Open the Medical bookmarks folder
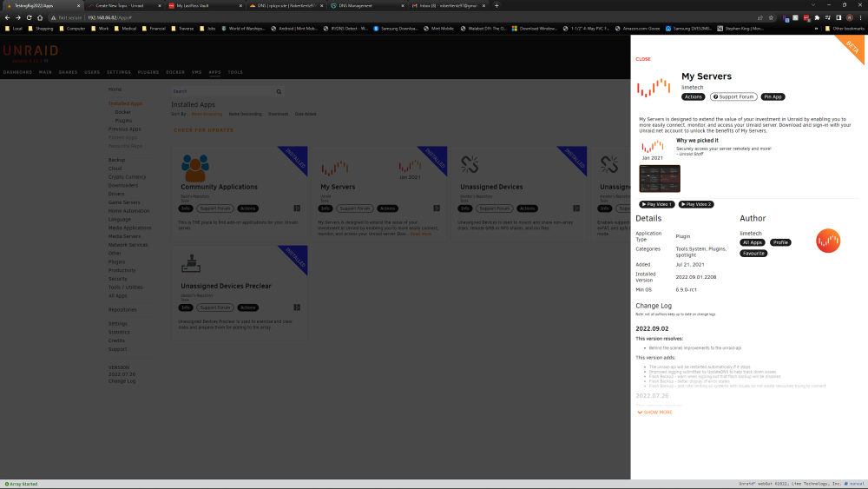868x489 pixels. [125, 29]
